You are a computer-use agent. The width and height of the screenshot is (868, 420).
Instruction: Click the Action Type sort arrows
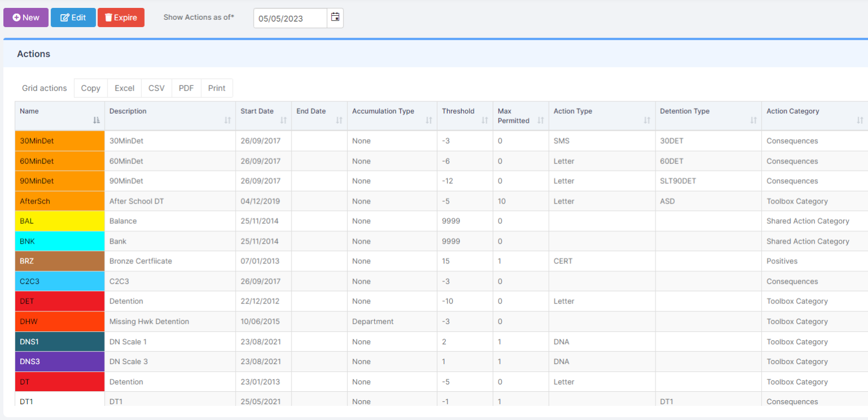[x=646, y=120]
